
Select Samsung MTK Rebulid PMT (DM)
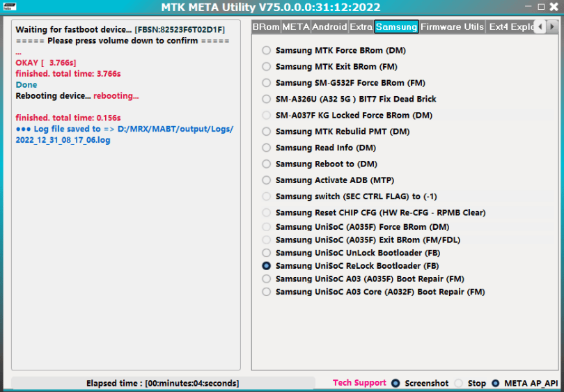(x=267, y=131)
